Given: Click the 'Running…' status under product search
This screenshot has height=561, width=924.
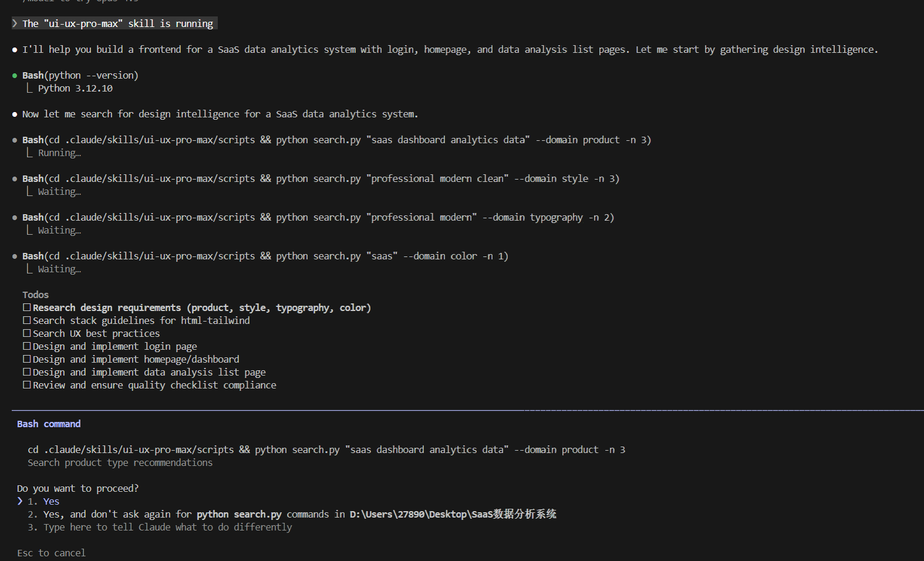Looking at the screenshot, I should (x=59, y=153).
